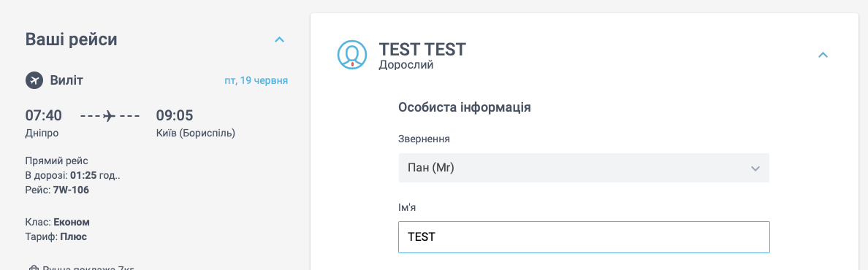Collapse the Ваші рейси section chevron
Screen dimensions: 868x270
tap(280, 40)
